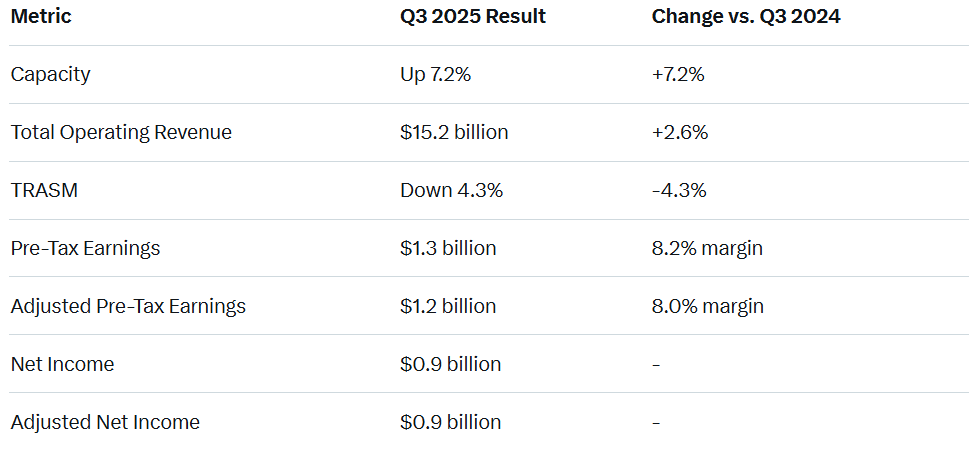Select the Capacity row label
Viewport: 977px width, 459px height.
click(51, 74)
